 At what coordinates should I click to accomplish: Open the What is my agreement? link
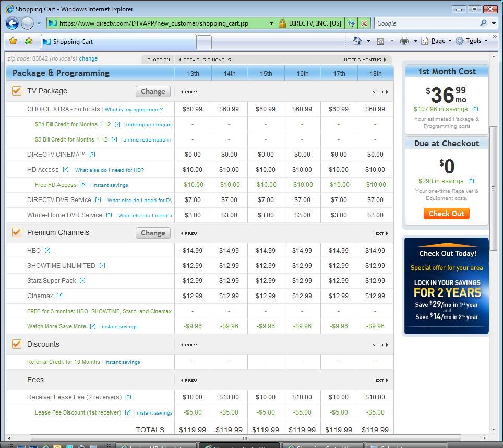pyautogui.click(x=134, y=110)
